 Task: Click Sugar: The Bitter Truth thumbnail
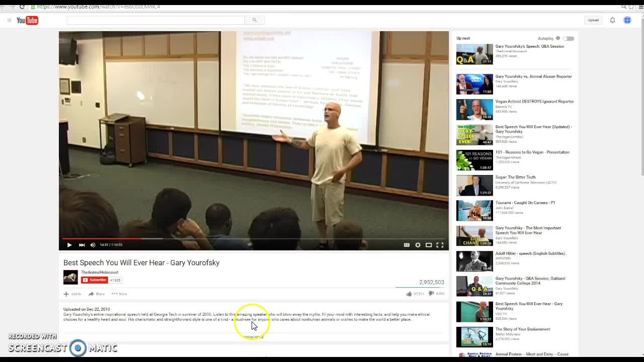point(474,185)
